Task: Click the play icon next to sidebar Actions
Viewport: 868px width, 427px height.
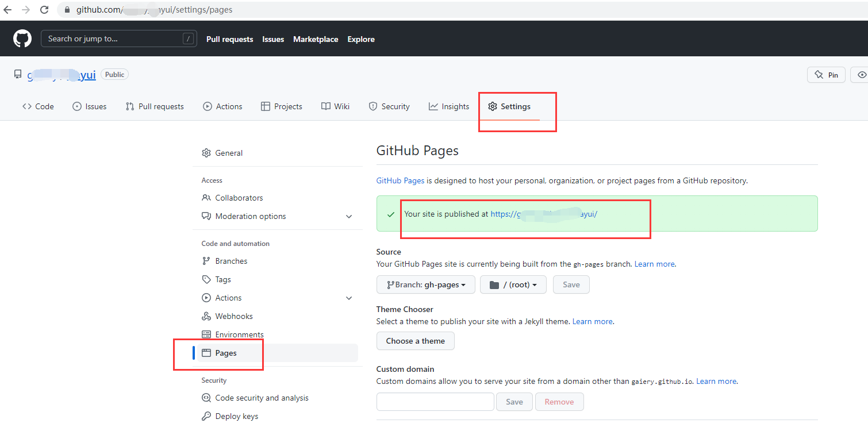Action: click(x=206, y=298)
